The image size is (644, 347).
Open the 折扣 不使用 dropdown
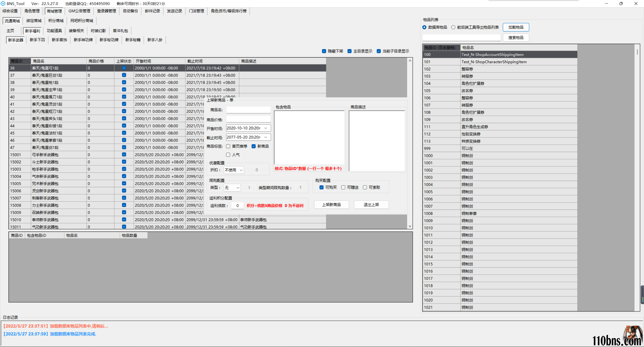point(234,170)
